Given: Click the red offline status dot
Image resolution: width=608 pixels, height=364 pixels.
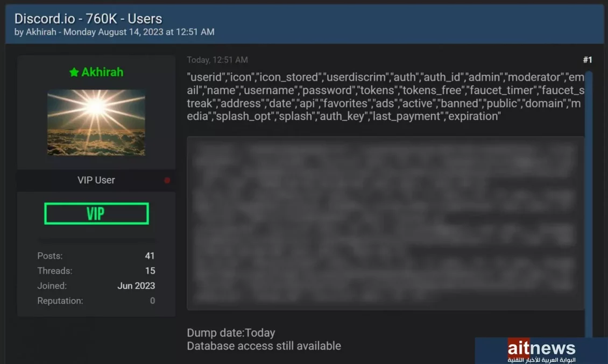Looking at the screenshot, I should pyautogui.click(x=167, y=180).
